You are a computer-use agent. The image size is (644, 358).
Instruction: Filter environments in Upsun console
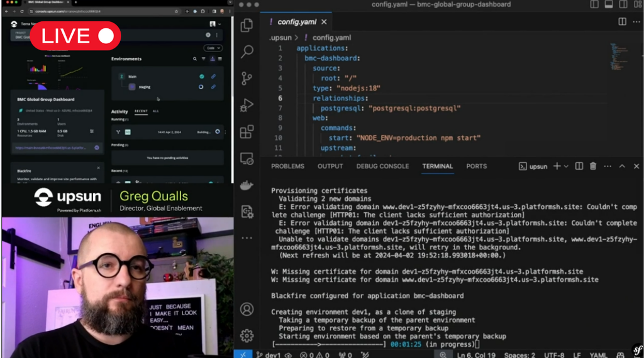click(x=203, y=58)
